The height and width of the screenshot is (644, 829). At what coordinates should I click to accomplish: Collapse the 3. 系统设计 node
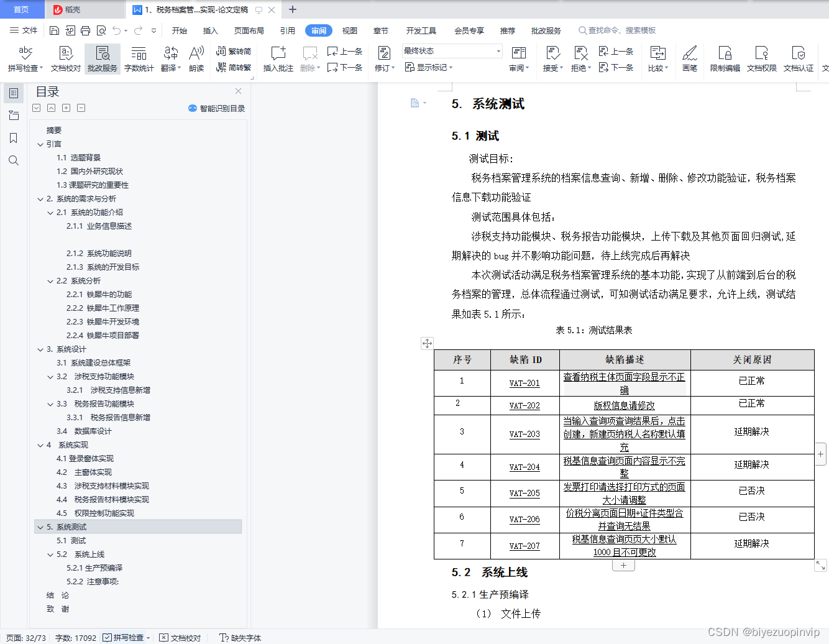40,349
